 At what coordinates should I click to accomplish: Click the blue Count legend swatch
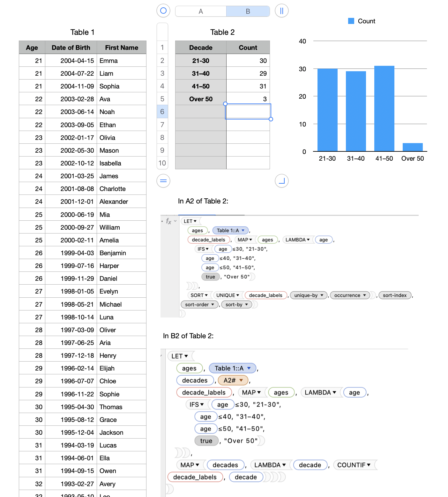pyautogui.click(x=351, y=21)
